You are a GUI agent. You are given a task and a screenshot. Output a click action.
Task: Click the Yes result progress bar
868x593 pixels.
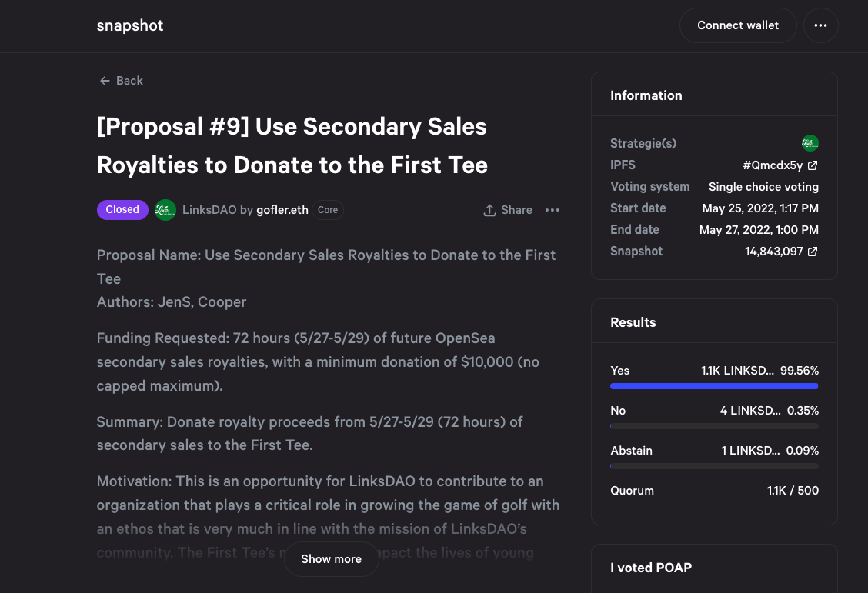pyautogui.click(x=713, y=386)
